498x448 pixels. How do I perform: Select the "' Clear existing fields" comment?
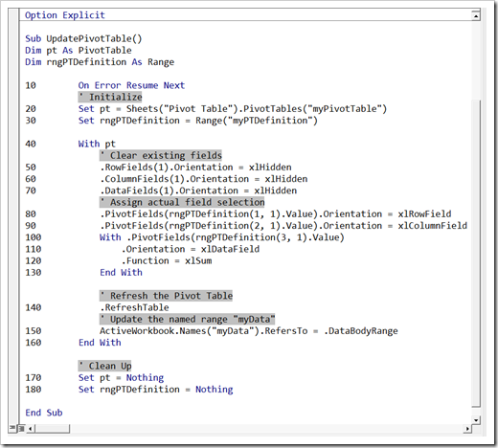161,155
